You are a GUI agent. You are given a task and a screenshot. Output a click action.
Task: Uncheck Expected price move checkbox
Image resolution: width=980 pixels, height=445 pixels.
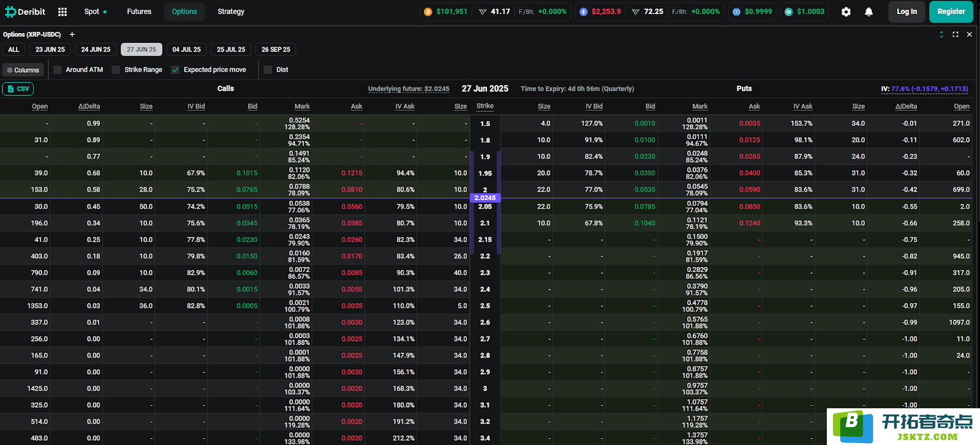tap(175, 70)
